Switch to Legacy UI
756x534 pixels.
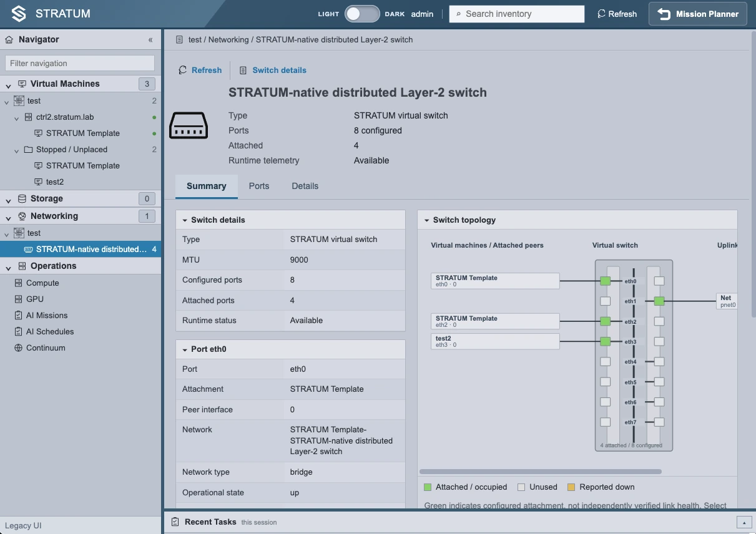(23, 525)
